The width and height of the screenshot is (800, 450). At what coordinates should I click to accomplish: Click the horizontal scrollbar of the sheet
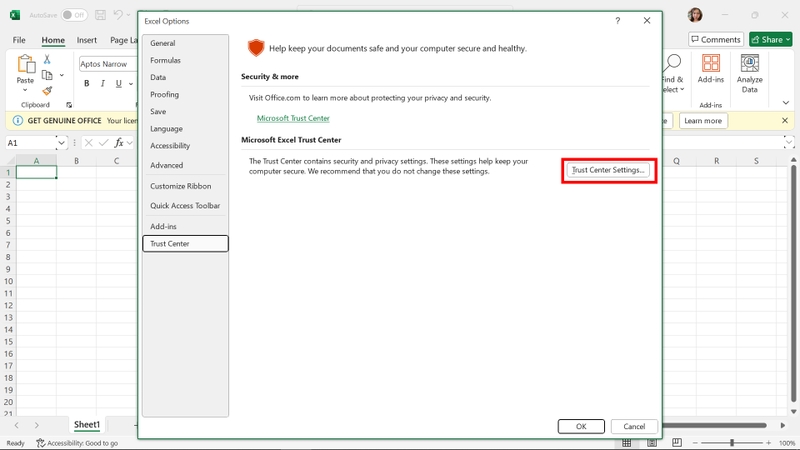click(x=714, y=425)
